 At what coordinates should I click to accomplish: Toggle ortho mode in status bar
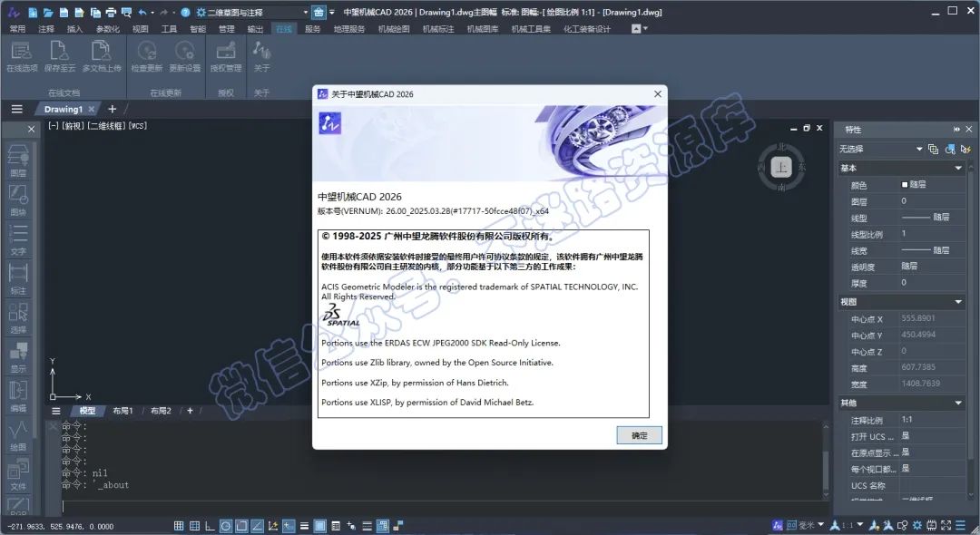pyautogui.click(x=210, y=526)
